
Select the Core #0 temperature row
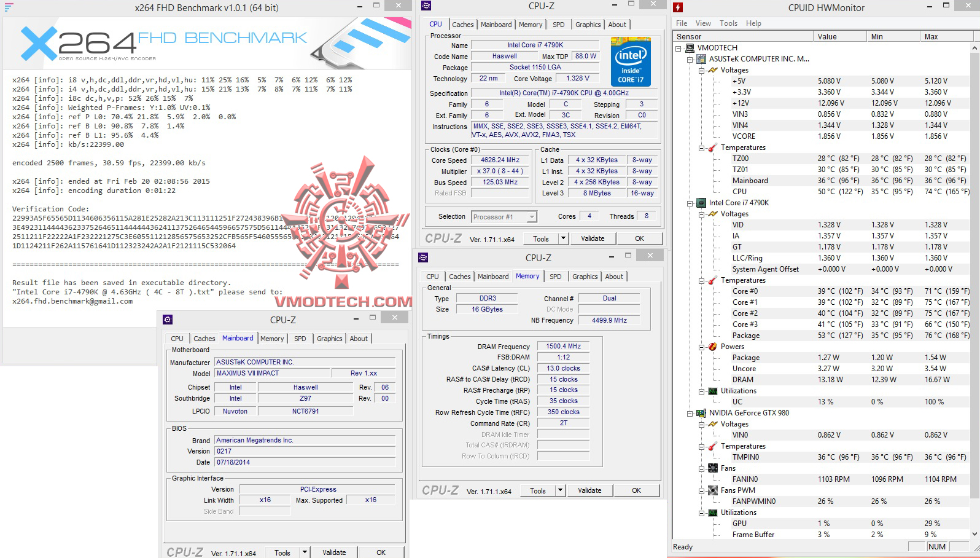click(822, 291)
